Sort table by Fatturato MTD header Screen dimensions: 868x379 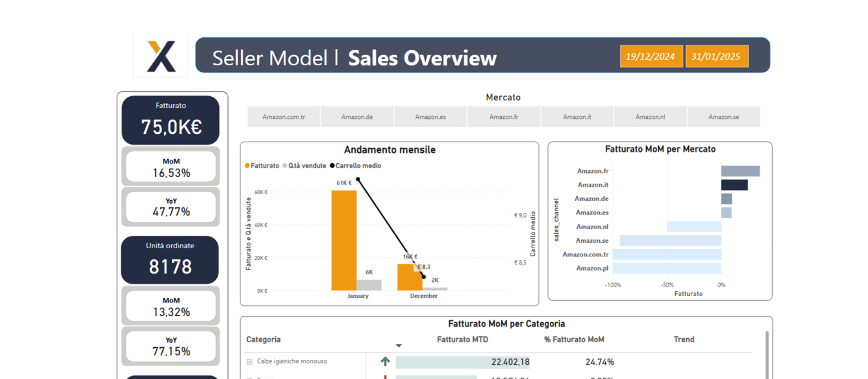(x=462, y=339)
